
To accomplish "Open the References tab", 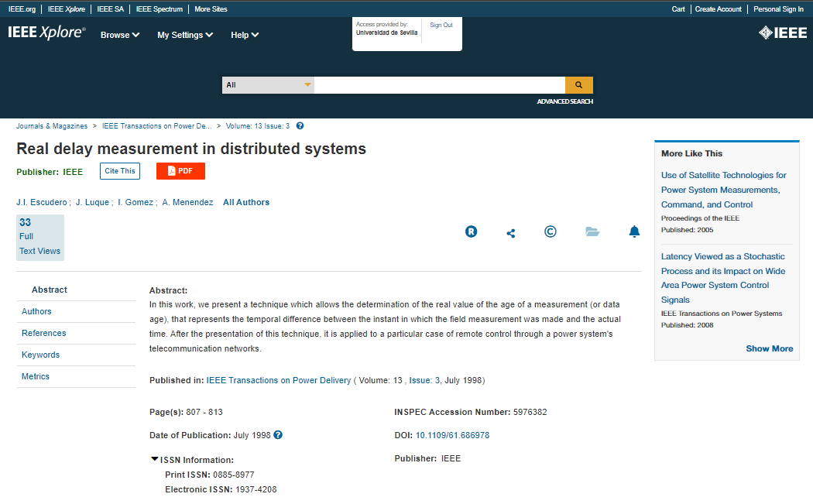I will (x=44, y=333).
